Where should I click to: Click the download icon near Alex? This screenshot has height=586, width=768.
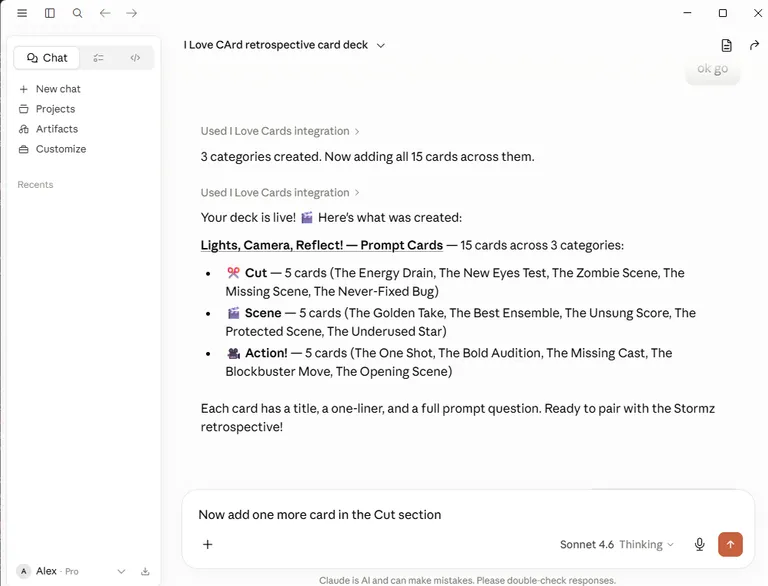[145, 571]
